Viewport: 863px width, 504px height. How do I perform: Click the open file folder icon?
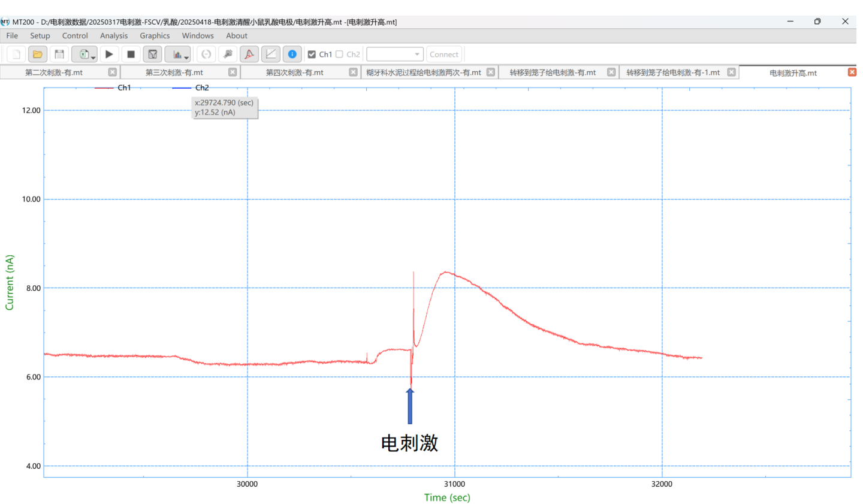37,55
